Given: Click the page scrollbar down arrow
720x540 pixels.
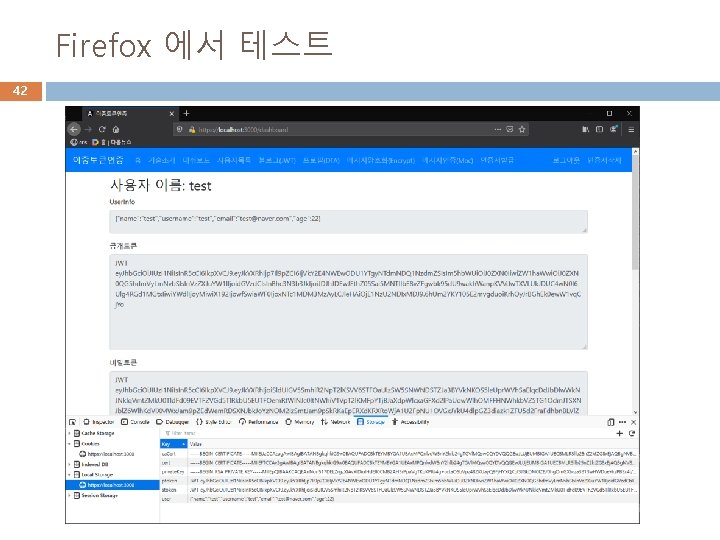Looking at the screenshot, I should [x=636, y=412].
